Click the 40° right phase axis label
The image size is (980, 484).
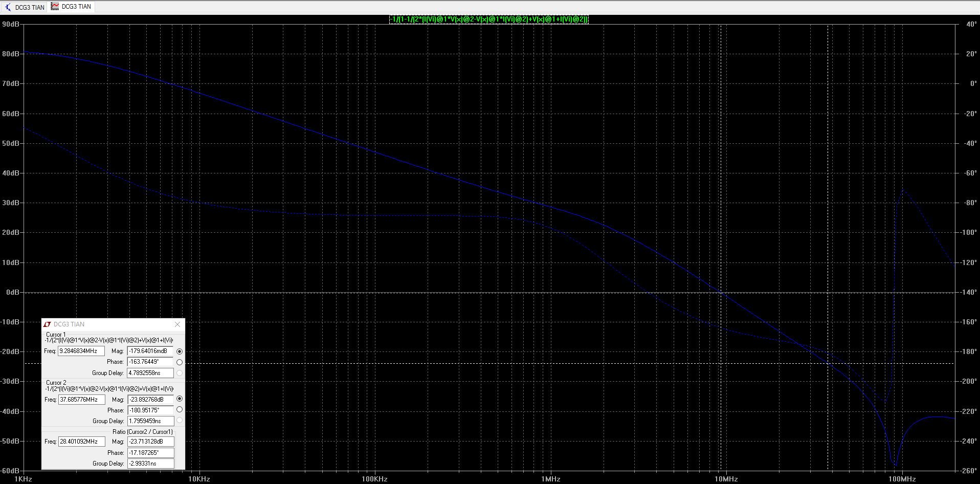coord(971,25)
